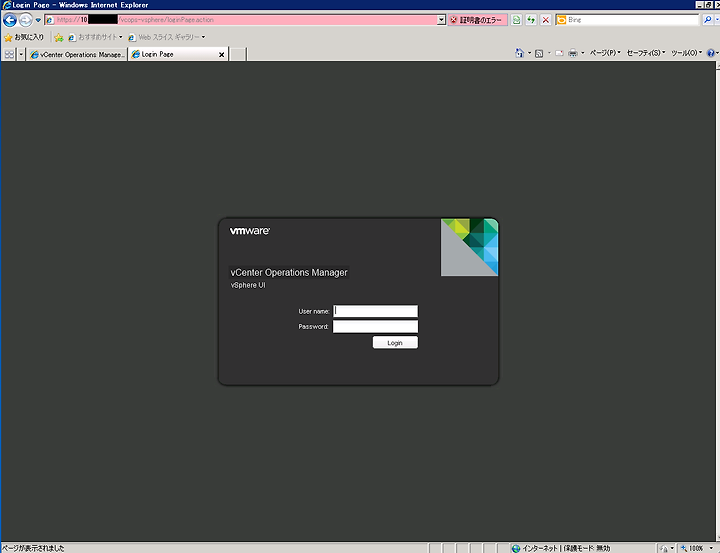Click the RSS feeds icon

pos(539,53)
